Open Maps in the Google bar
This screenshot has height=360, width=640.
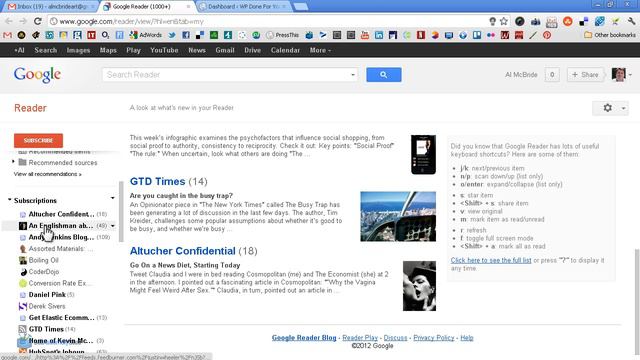point(108,50)
